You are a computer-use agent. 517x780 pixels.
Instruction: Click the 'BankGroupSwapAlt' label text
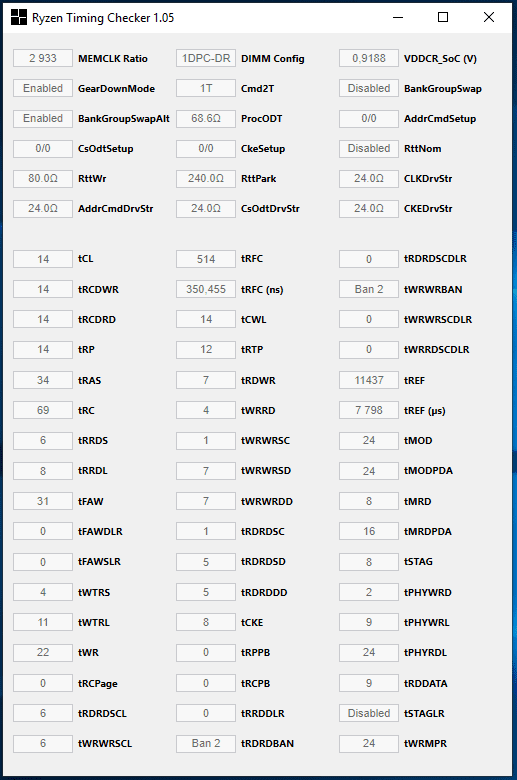124,119
